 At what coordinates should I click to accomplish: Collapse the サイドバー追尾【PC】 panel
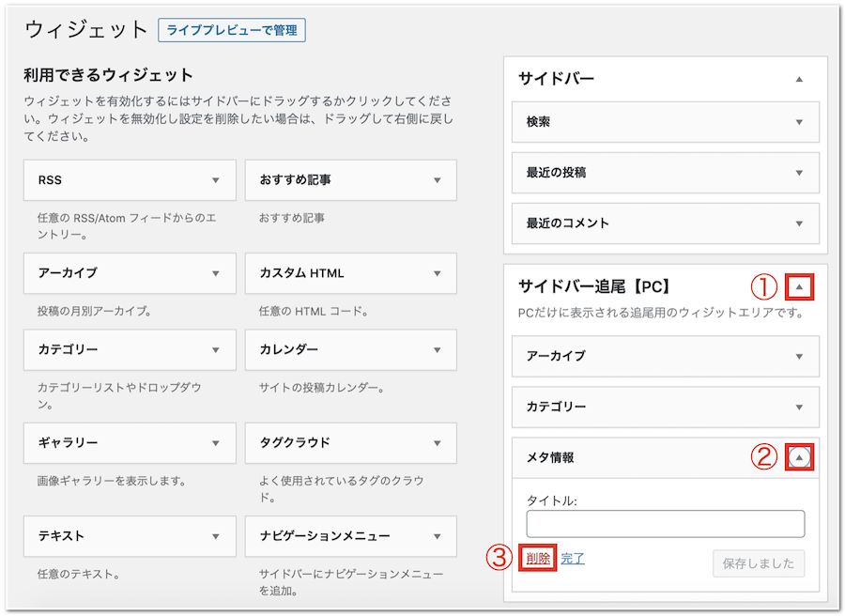tap(799, 286)
